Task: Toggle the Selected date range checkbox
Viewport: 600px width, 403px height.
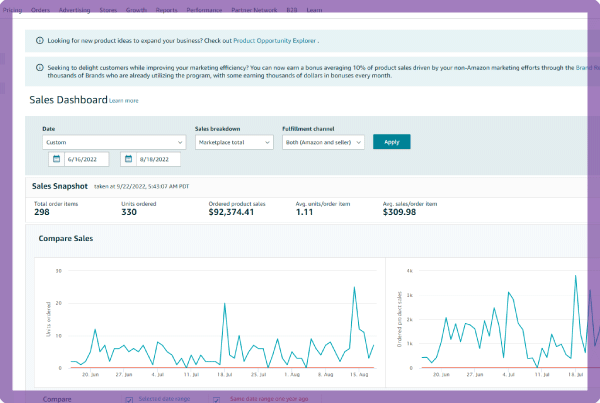Action: pyautogui.click(x=129, y=398)
